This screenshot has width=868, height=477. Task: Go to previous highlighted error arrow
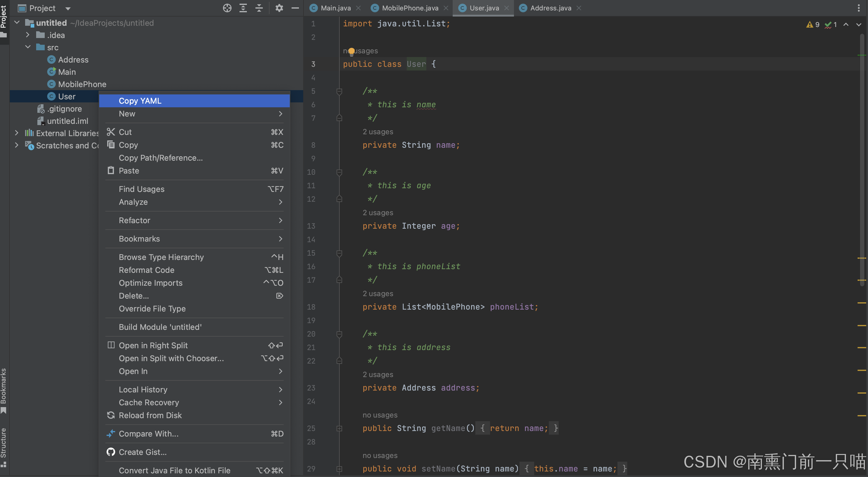846,25
